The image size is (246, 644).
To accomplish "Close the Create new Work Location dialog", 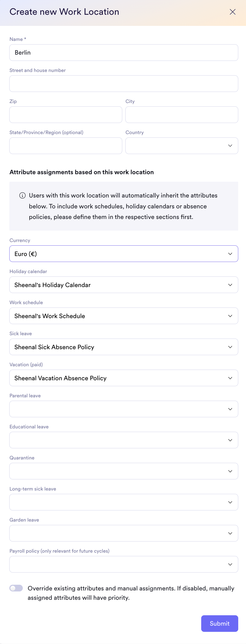I will 233,12.
